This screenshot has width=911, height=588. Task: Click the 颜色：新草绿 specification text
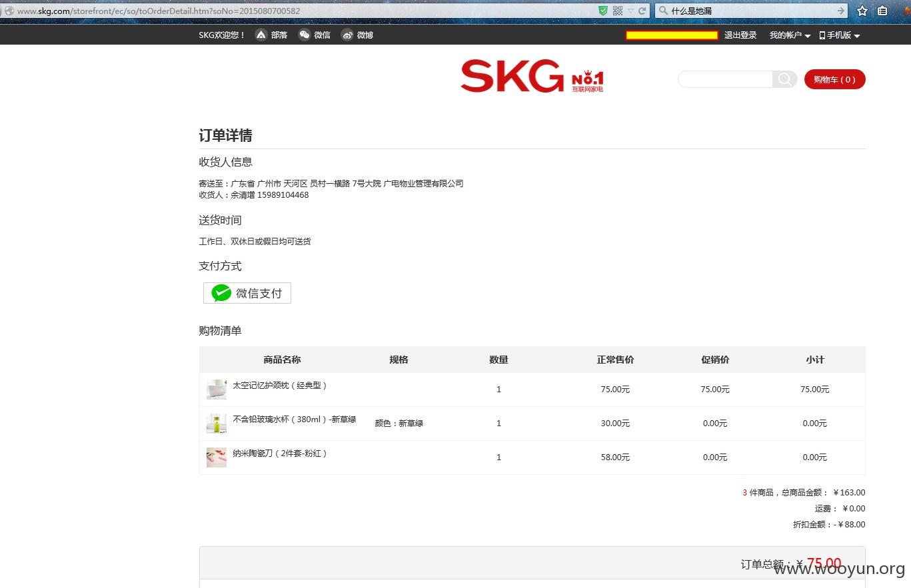click(399, 424)
